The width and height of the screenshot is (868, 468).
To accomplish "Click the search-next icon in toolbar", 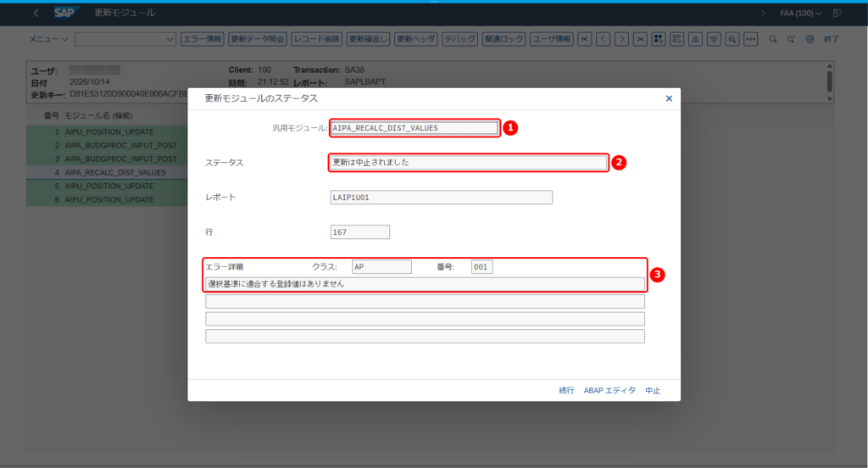I will tap(791, 39).
